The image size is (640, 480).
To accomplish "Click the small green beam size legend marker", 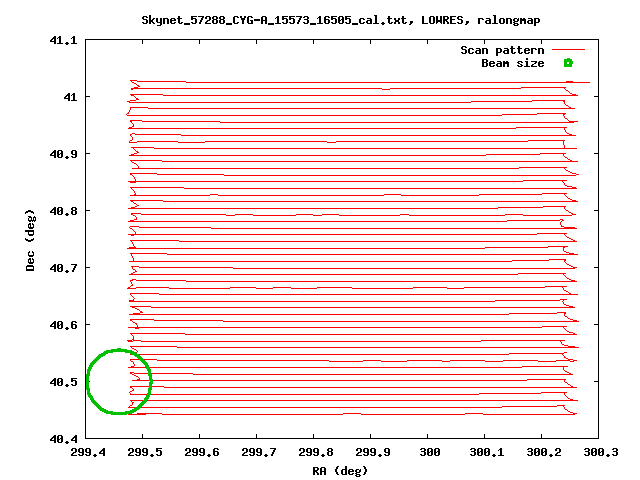I will pyautogui.click(x=568, y=63).
